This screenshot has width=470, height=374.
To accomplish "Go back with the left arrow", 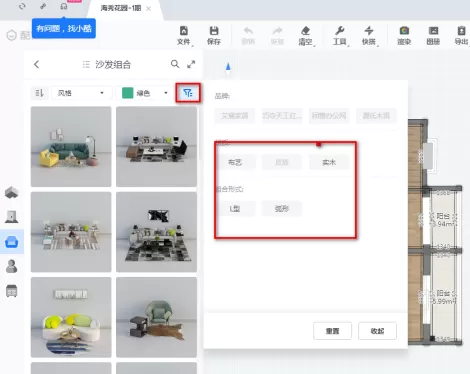I will 37,64.
